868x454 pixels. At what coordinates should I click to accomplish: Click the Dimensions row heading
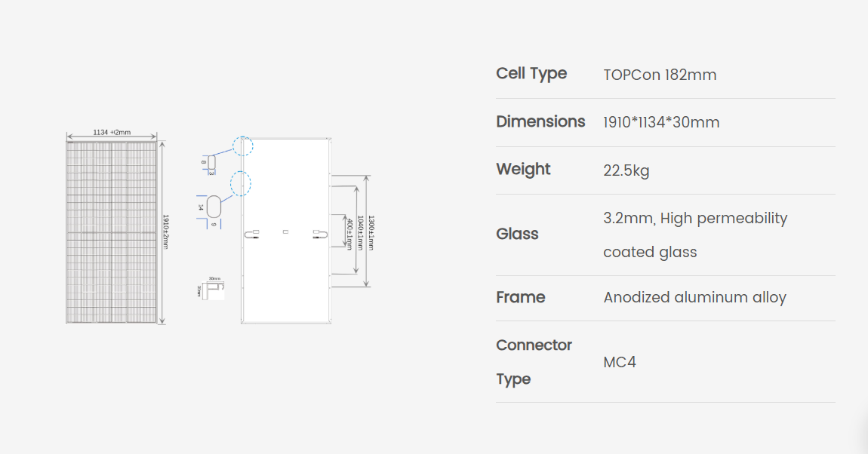[x=540, y=121]
